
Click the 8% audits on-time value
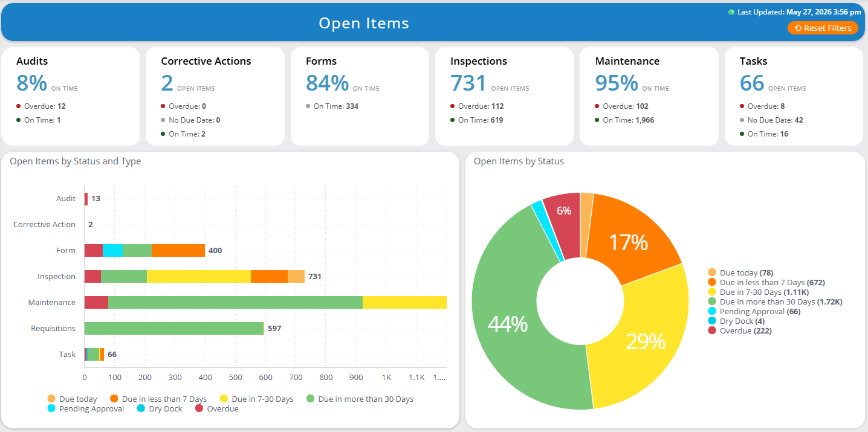click(31, 83)
